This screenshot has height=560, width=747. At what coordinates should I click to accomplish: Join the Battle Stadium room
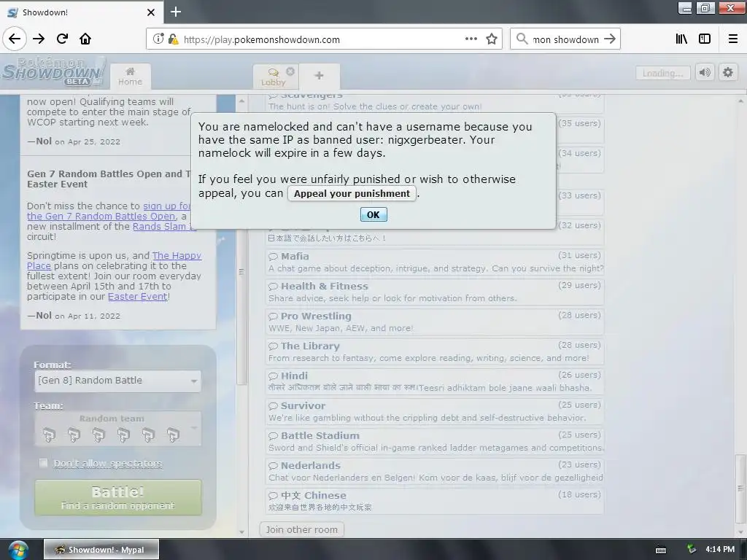[435, 441]
